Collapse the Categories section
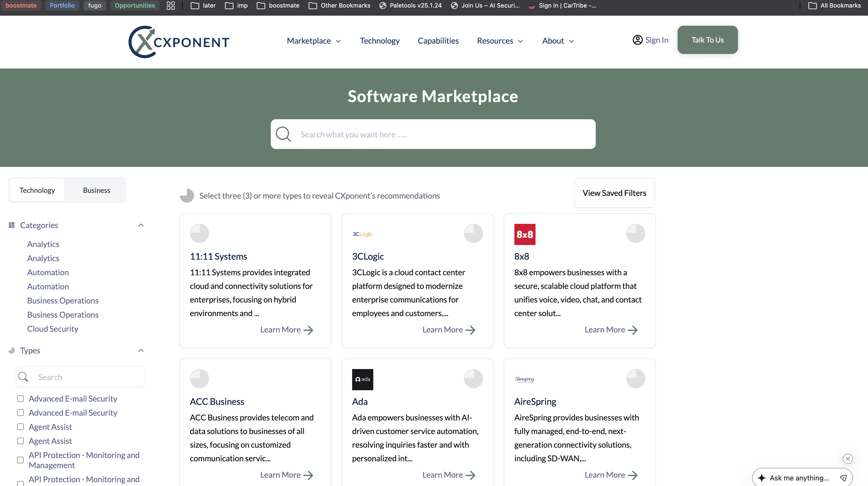The width and height of the screenshot is (868, 486). pyautogui.click(x=141, y=225)
